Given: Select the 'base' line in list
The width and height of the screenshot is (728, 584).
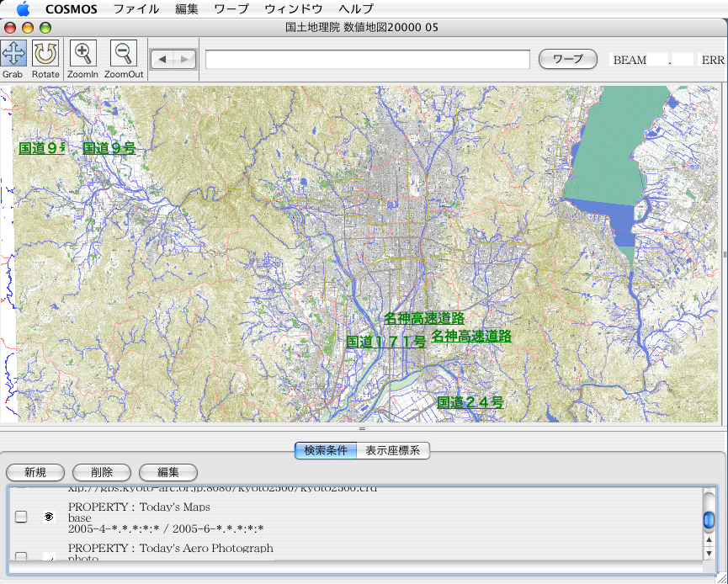Looking at the screenshot, I should pos(79,518).
